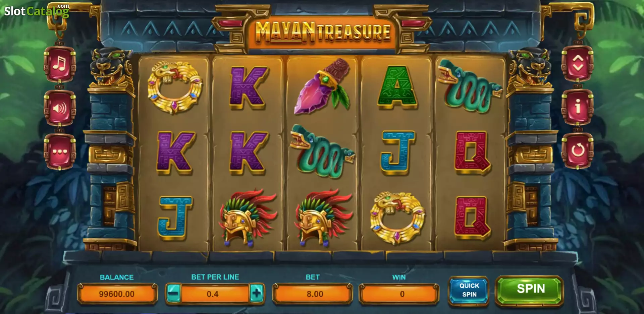Screen dimensions: 644x314
Task: Click the green A symbol
Action: [397, 87]
